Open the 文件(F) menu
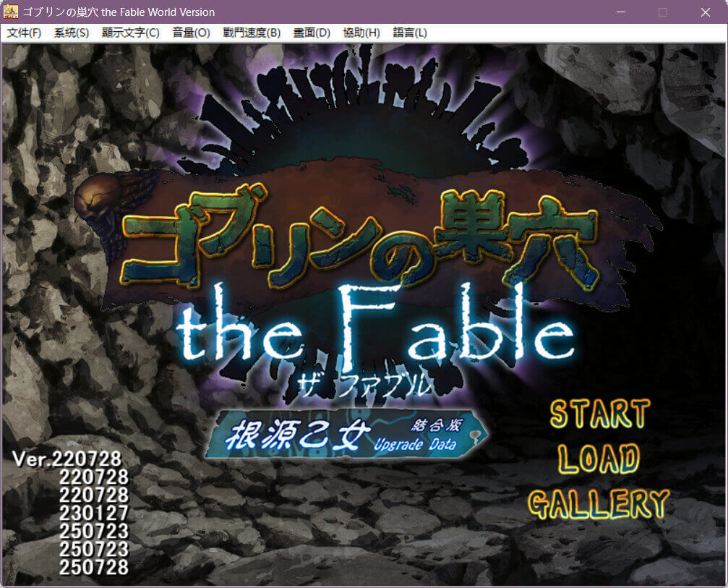Image resolution: width=728 pixels, height=588 pixels. tap(24, 33)
